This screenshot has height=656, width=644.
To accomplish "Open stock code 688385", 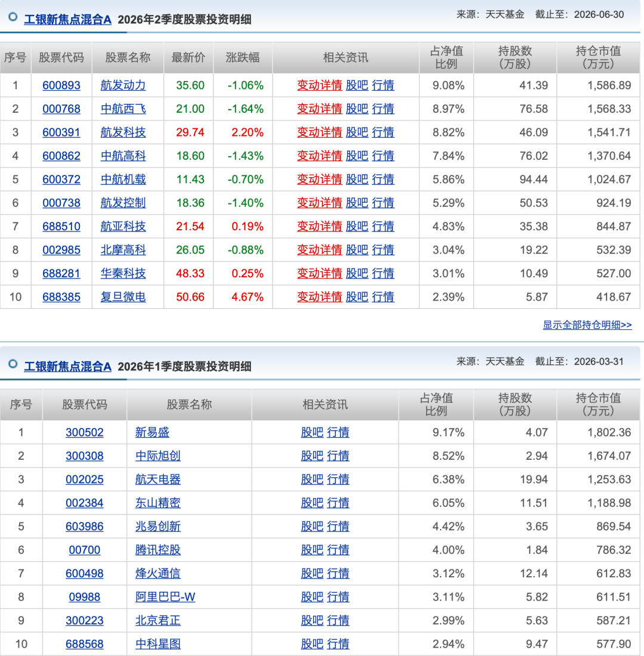I will [x=61, y=297].
